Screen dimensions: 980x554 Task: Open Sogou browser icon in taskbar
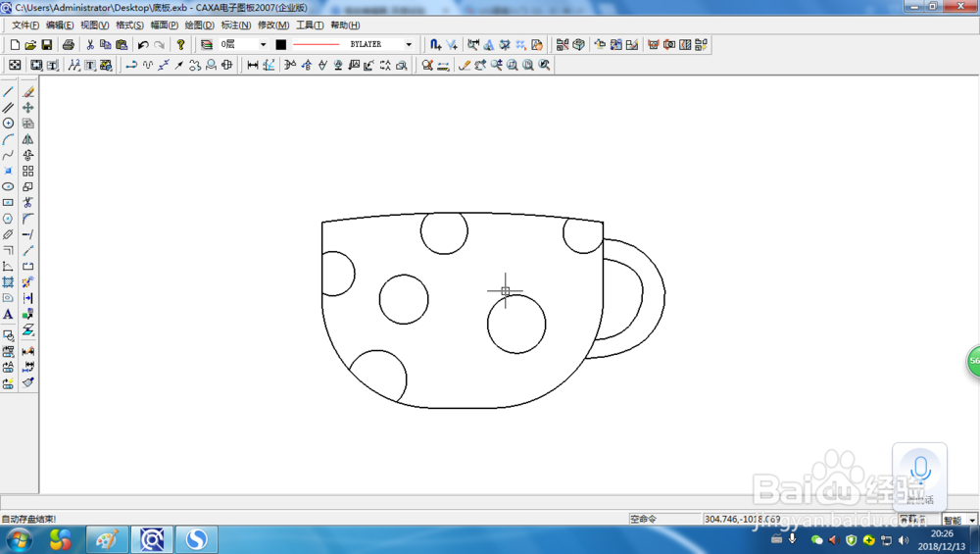point(196,539)
